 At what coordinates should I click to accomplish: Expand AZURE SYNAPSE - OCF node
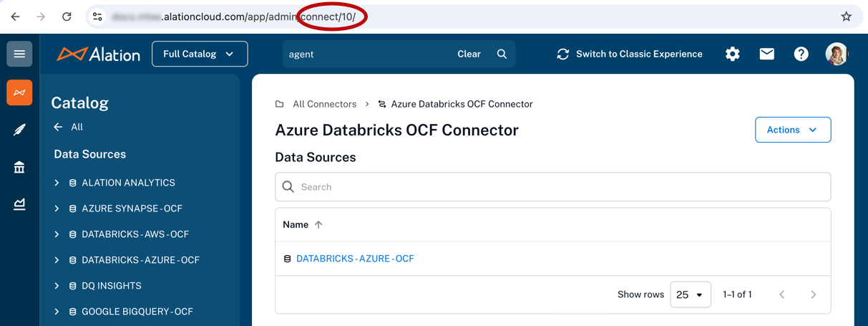tap(57, 208)
